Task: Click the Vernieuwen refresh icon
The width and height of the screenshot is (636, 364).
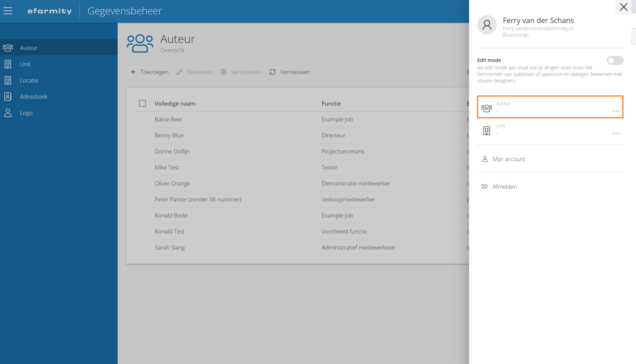Action: point(272,72)
